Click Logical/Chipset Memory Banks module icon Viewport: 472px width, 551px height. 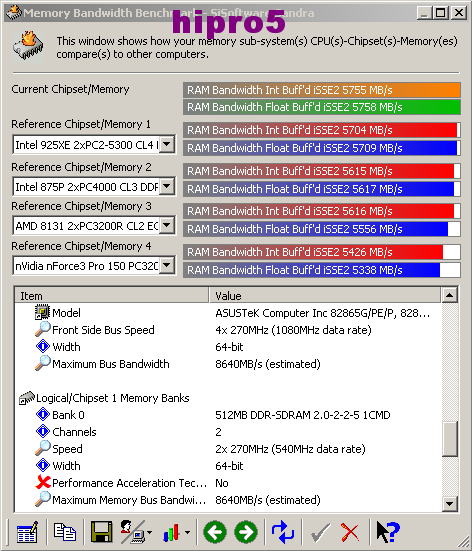27,398
